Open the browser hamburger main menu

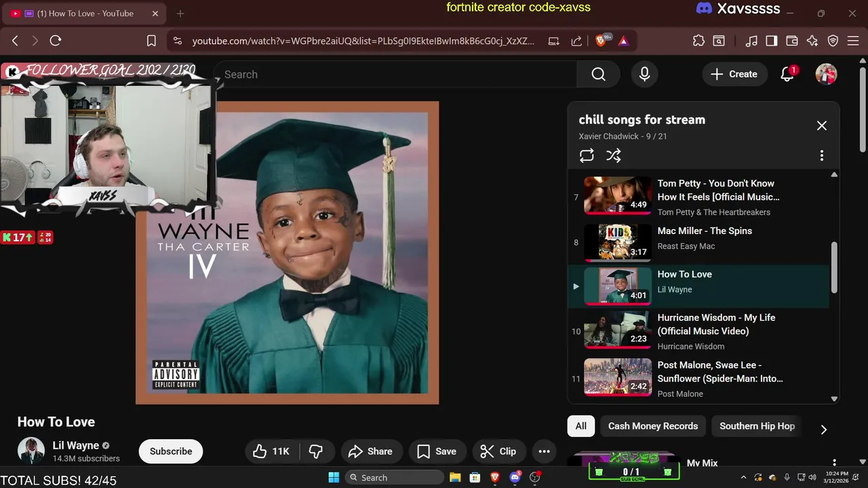(x=852, y=41)
